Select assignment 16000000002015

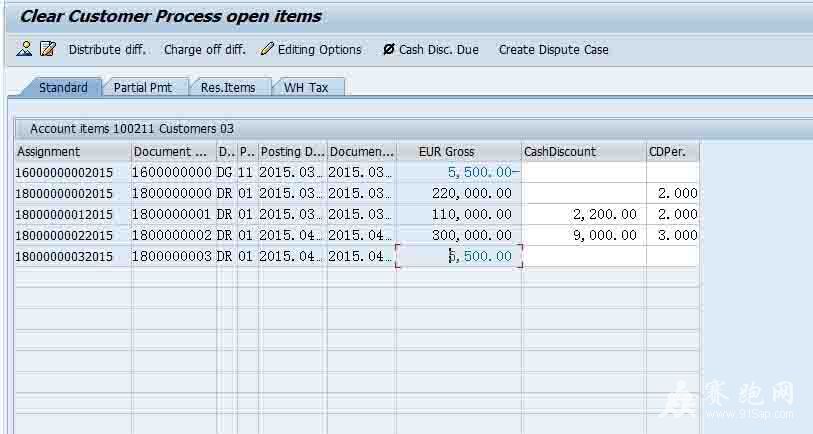(x=64, y=173)
